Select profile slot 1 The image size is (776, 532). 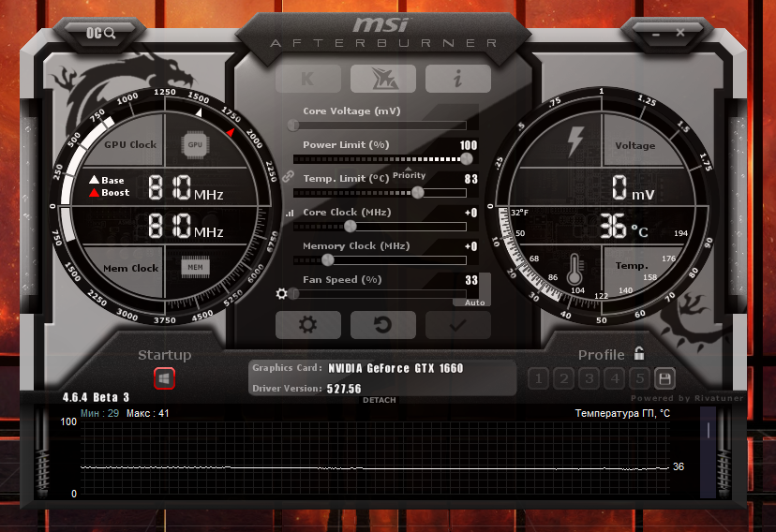[539, 379]
